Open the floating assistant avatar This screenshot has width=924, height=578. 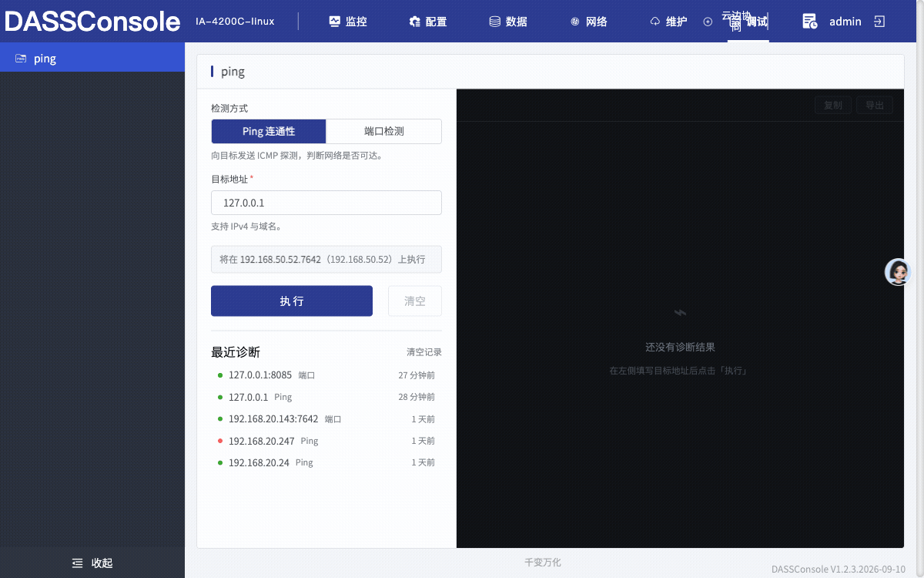coord(898,271)
